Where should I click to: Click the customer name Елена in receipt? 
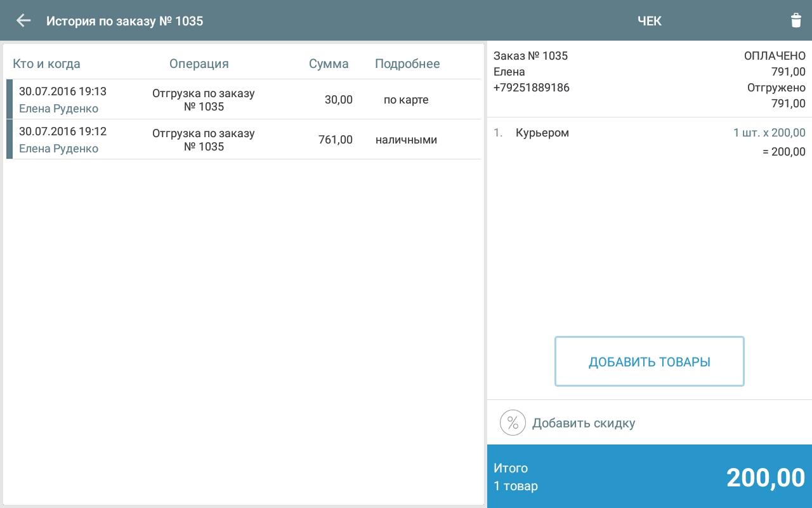[x=509, y=72]
